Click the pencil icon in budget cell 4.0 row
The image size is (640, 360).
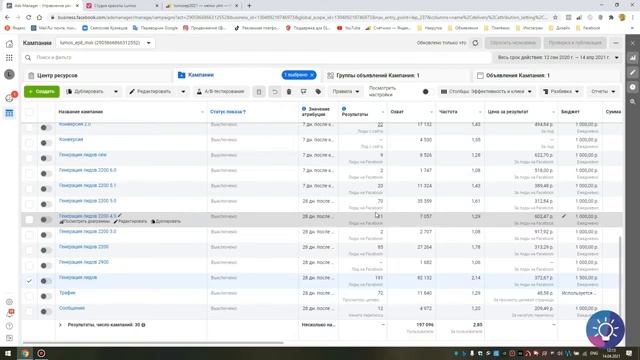pyautogui.click(x=564, y=216)
